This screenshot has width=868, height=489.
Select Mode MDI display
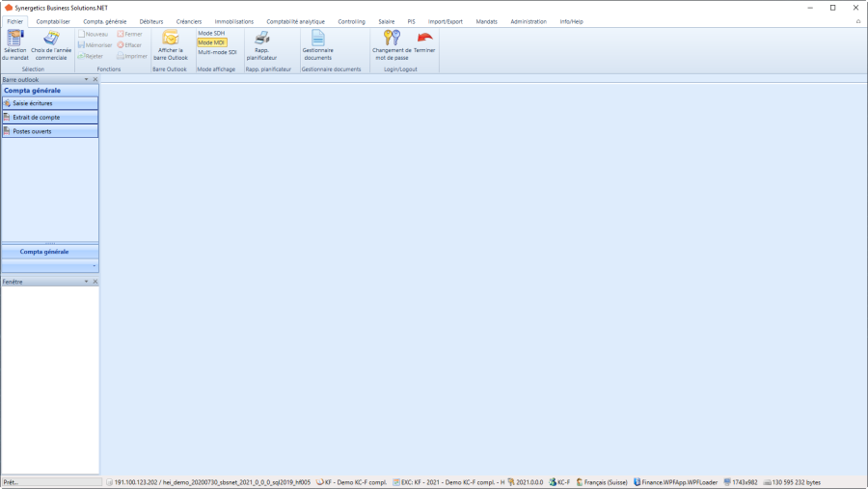coord(211,42)
